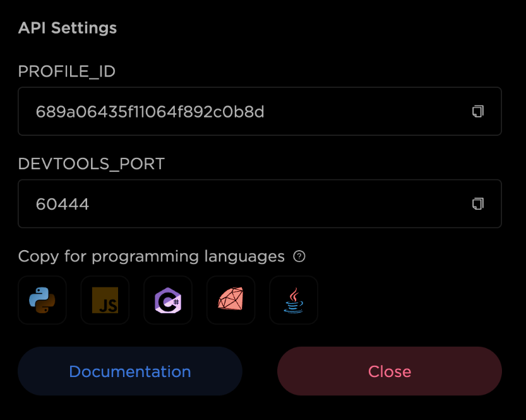This screenshot has width=526, height=420.
Task: Close the API Settings dialog
Action: 390,371
